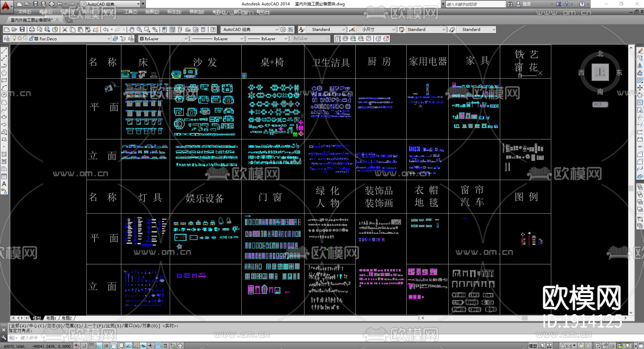Viewport: 644px width, 349px height.
Task: Click the 北 direction on ViewCube compass
Action: (x=600, y=54)
